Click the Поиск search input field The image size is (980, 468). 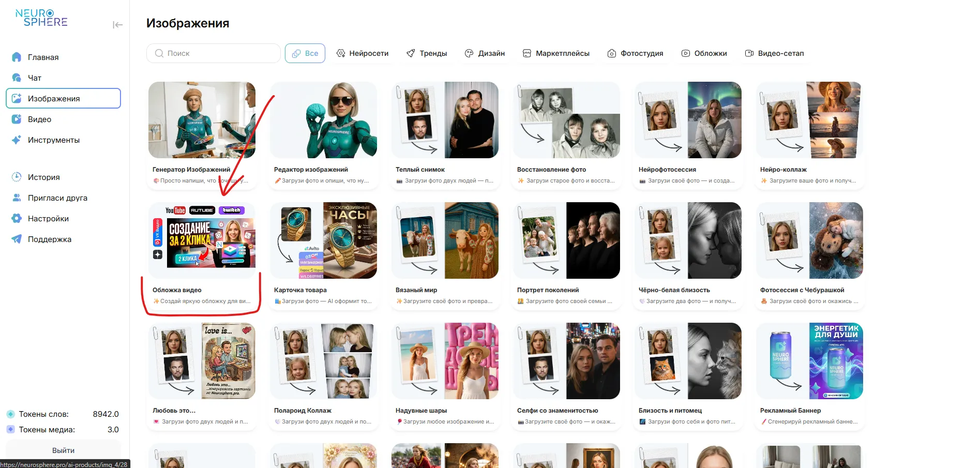[214, 53]
